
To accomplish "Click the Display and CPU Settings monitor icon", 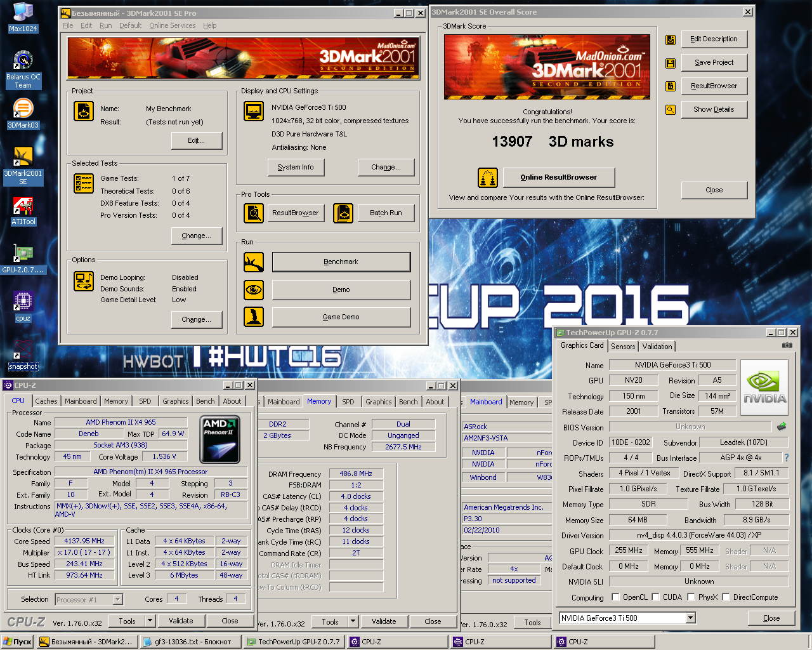I will [254, 111].
